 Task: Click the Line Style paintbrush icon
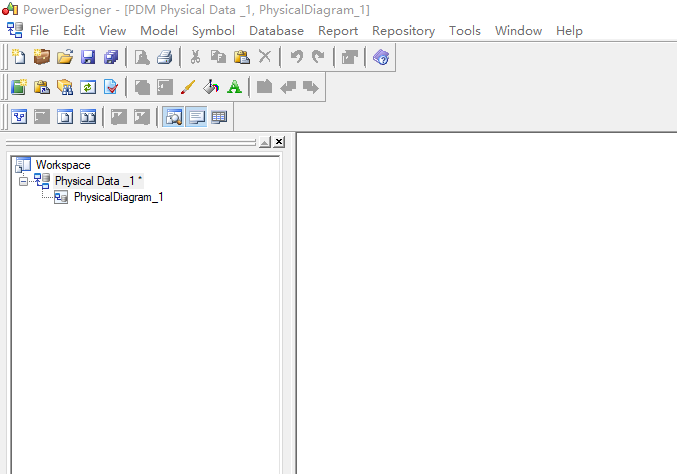pos(188,87)
